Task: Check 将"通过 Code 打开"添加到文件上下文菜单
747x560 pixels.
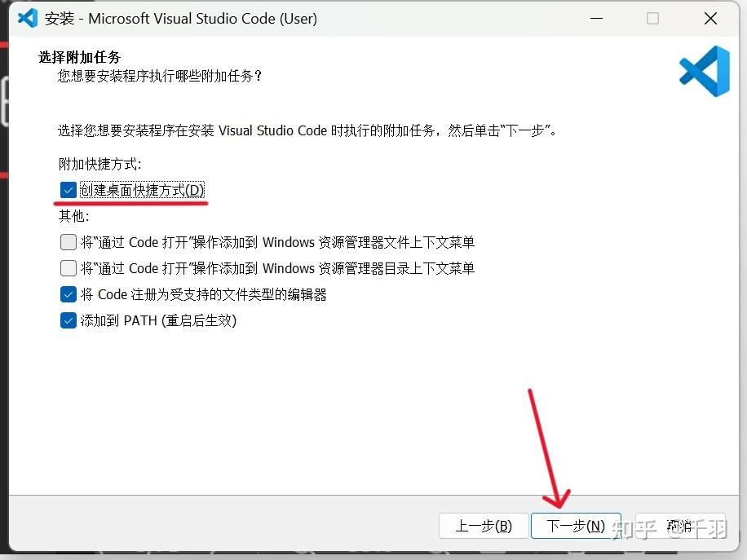Action: (69, 242)
